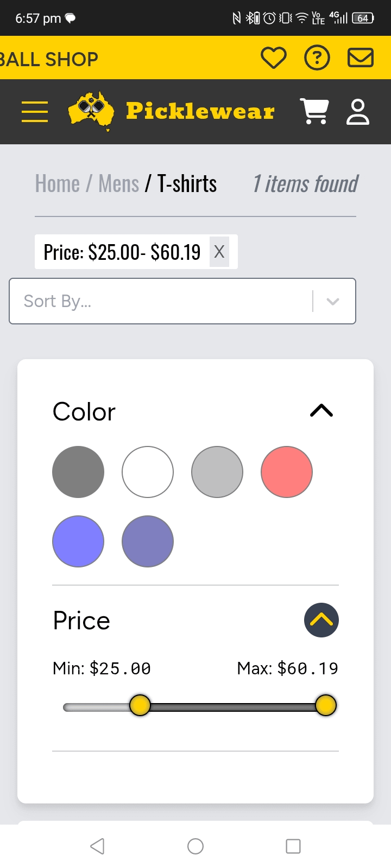Click the maximum price slider handle
Screen dimensions: 391x868
tap(326, 705)
